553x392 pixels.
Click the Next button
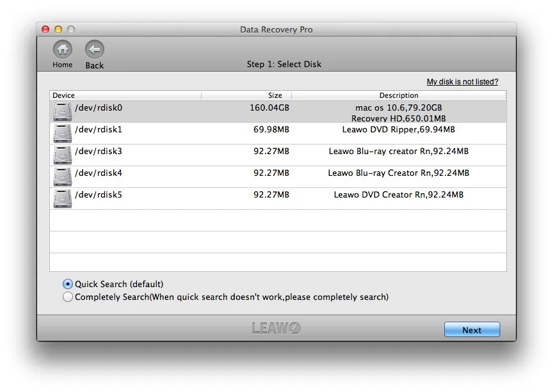tap(472, 329)
